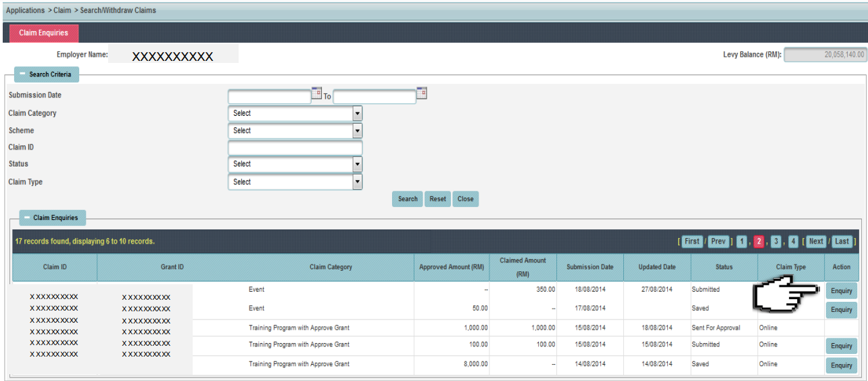The height and width of the screenshot is (381, 868).
Task: Select results page 2
Action: [x=759, y=242]
